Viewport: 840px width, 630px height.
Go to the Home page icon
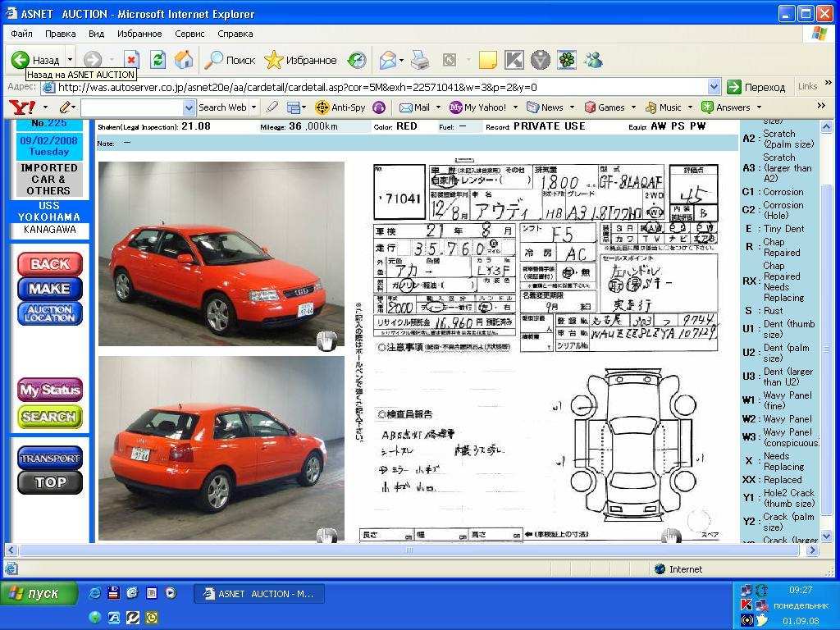click(x=184, y=60)
